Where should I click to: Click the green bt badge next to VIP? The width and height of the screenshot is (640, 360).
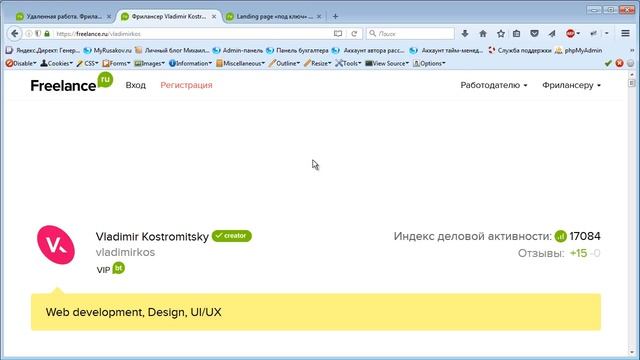pyautogui.click(x=118, y=268)
